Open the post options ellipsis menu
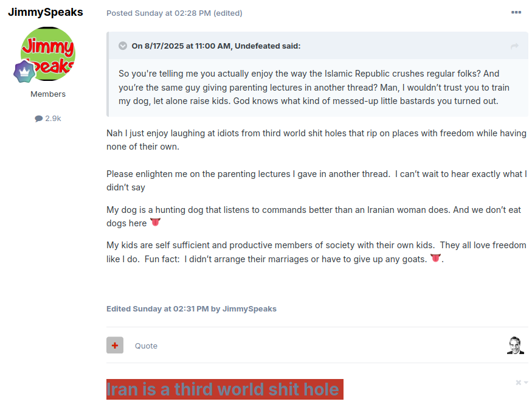This screenshot has width=532, height=407. tap(516, 13)
